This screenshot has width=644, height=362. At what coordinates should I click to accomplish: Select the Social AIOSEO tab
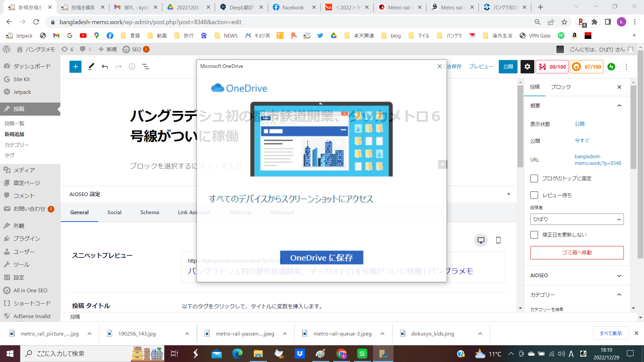[x=114, y=213]
